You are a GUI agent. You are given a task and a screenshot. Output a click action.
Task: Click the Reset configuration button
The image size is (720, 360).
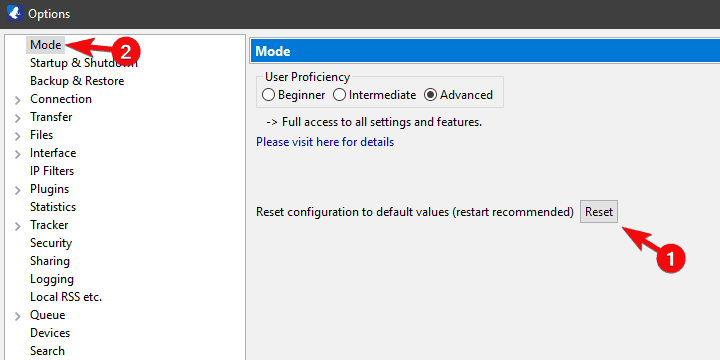(599, 212)
